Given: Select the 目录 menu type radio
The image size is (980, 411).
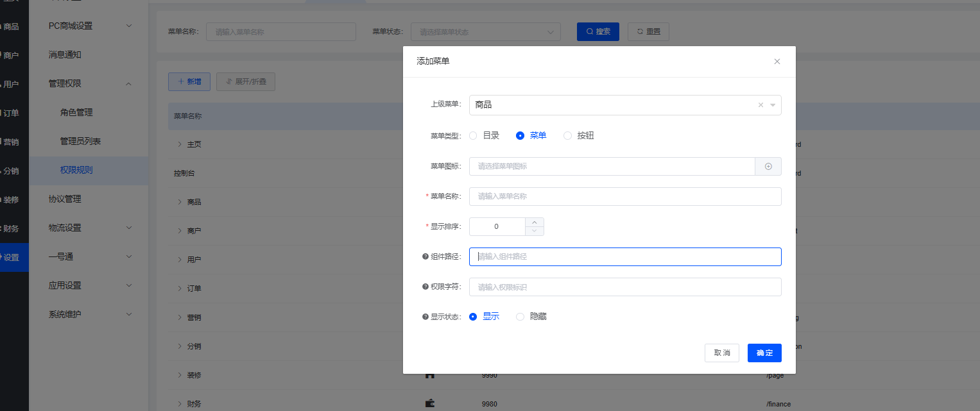Looking at the screenshot, I should point(473,135).
